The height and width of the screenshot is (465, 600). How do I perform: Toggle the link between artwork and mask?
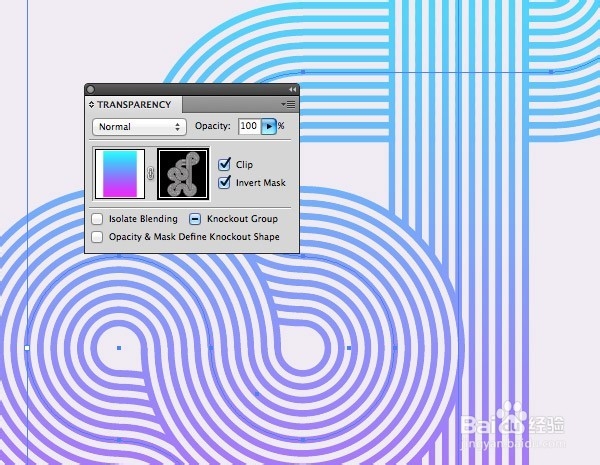pos(151,174)
